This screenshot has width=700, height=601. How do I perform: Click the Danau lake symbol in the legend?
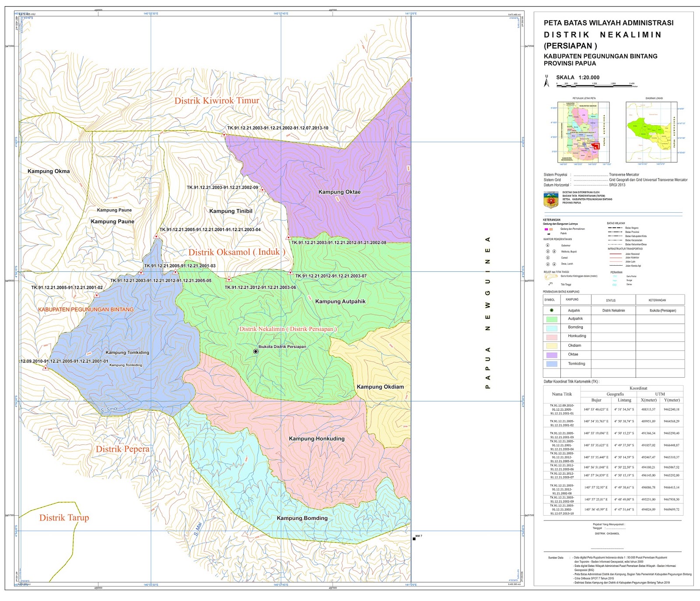[x=615, y=285]
